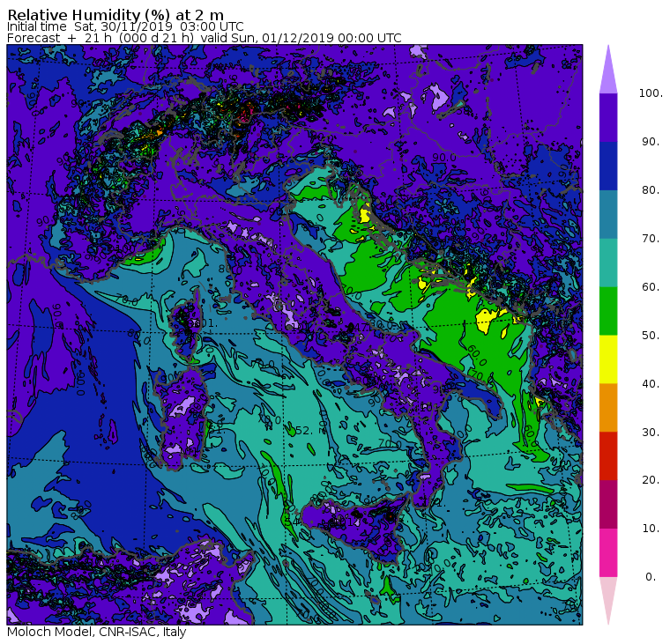
Task: Click the '52.' value label in Tyrrhenian Sea
Action: (305, 431)
